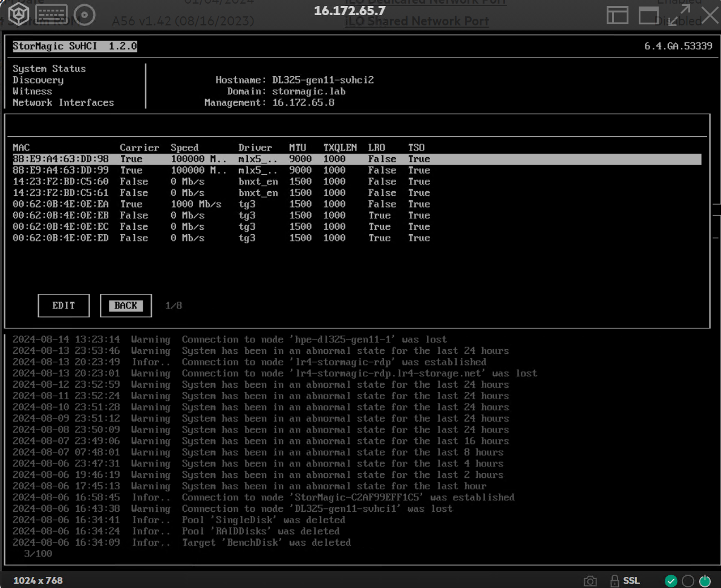
Task: Select log entry StorMagic-C2AF99EFF1C5 was established
Action: 264,497
